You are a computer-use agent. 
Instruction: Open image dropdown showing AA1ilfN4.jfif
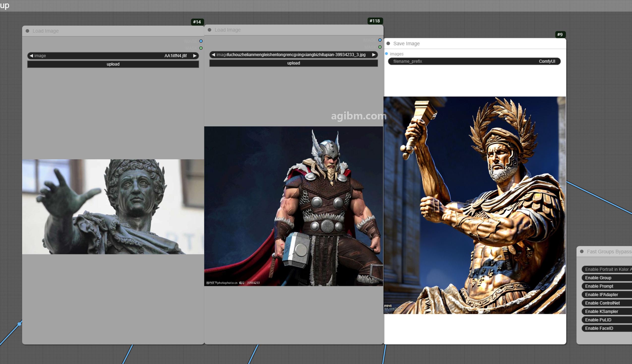pos(113,56)
